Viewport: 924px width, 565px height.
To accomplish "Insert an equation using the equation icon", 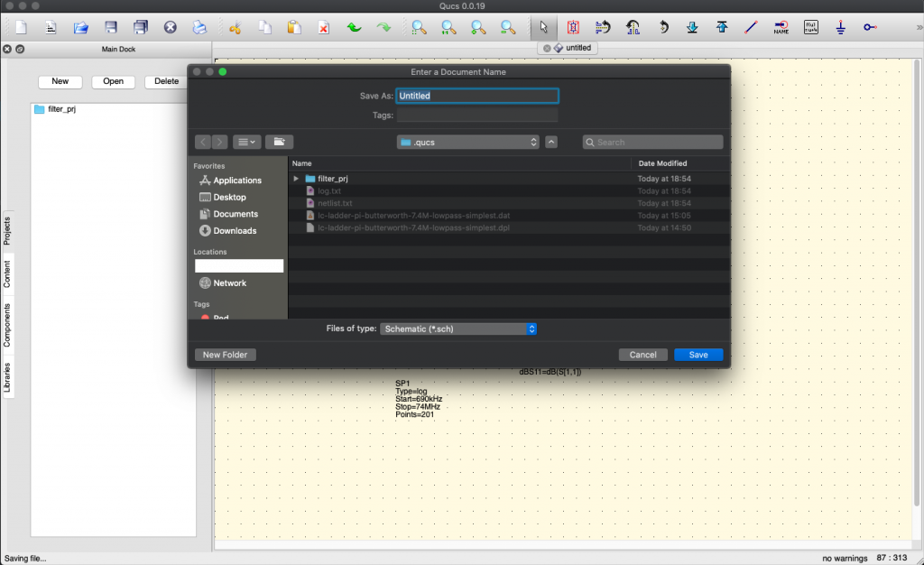I will [x=811, y=27].
